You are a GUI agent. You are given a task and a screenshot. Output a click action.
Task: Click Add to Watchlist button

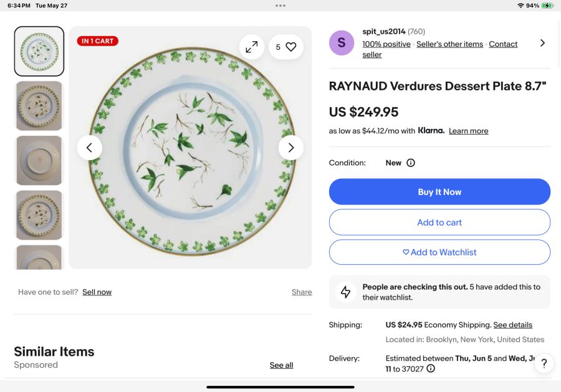click(439, 252)
